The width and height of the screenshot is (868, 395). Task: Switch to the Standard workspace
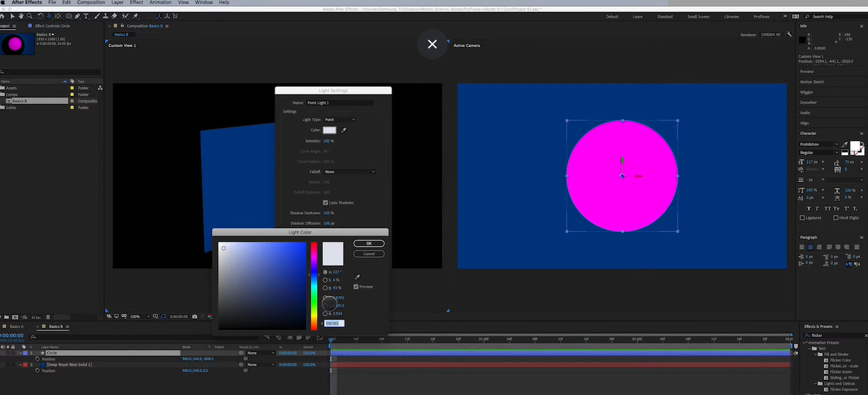[x=665, y=16]
